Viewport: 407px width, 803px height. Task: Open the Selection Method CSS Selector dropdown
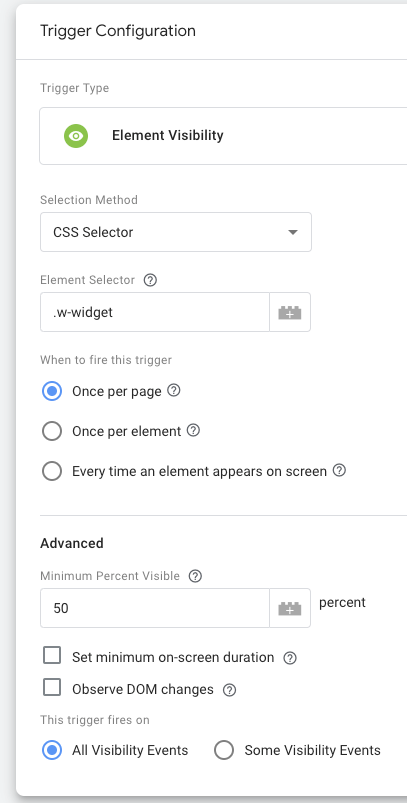point(176,232)
